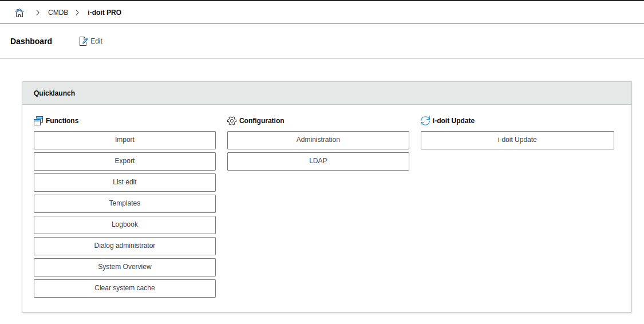Image resolution: width=644 pixels, height=324 pixels.
Task: Click the i-doit Update refresh icon
Action: pyautogui.click(x=425, y=121)
